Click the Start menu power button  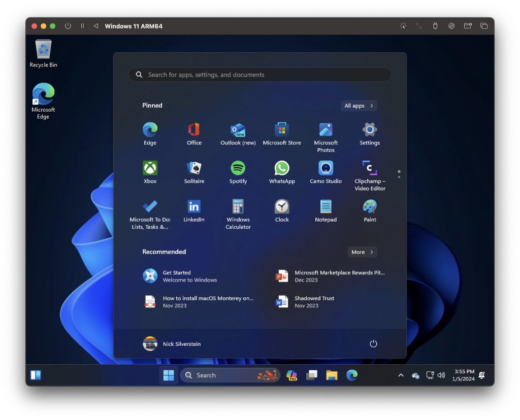point(373,344)
